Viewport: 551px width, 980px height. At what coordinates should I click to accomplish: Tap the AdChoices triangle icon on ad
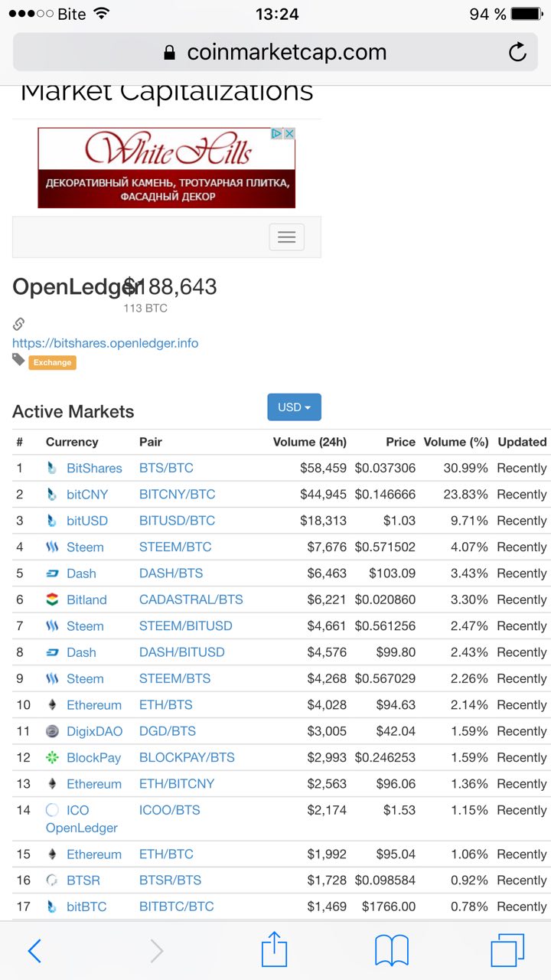pos(277,134)
